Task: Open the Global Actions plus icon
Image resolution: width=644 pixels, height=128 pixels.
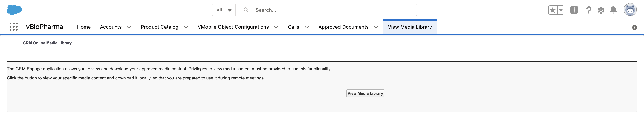Action: point(574,10)
